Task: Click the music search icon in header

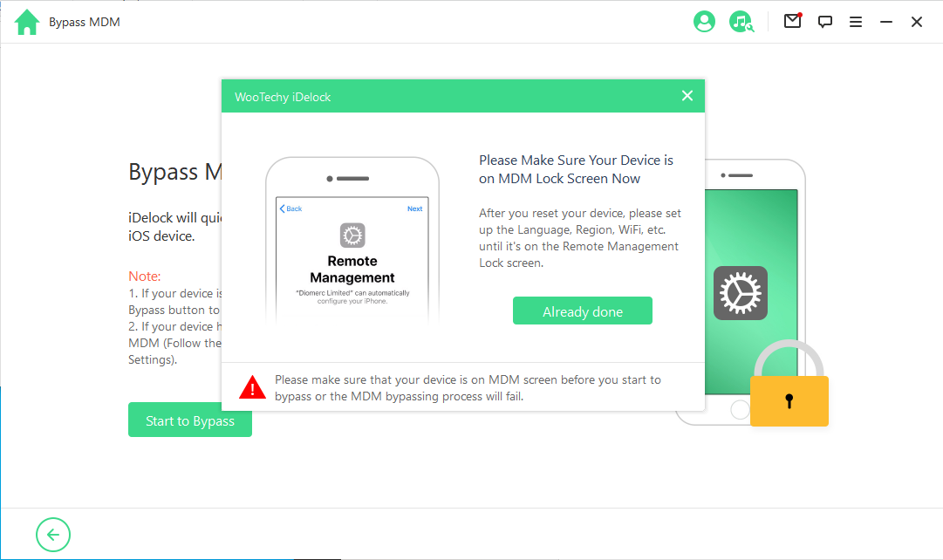Action: point(741,22)
